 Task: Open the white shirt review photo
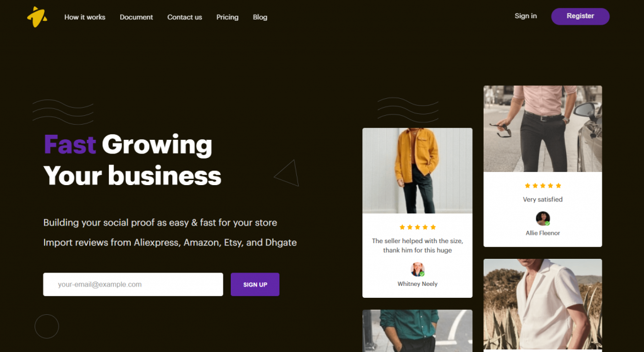[x=543, y=304]
